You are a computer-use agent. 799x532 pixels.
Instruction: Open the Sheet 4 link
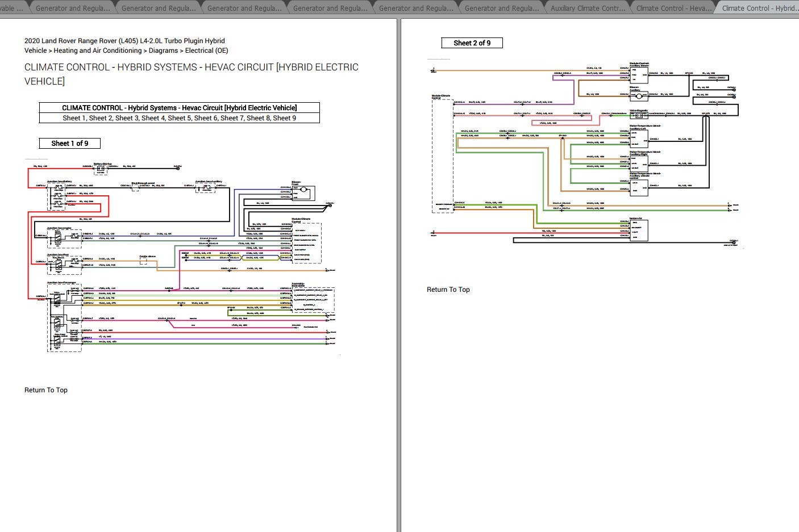[153, 118]
